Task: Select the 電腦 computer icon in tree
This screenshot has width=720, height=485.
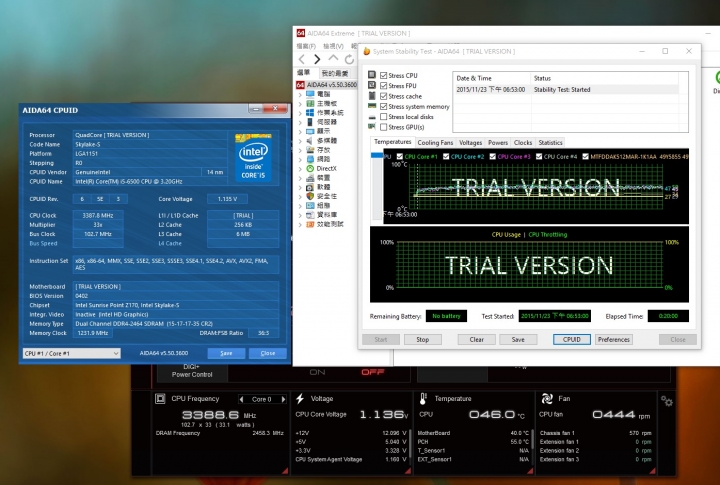Action: tap(310, 94)
